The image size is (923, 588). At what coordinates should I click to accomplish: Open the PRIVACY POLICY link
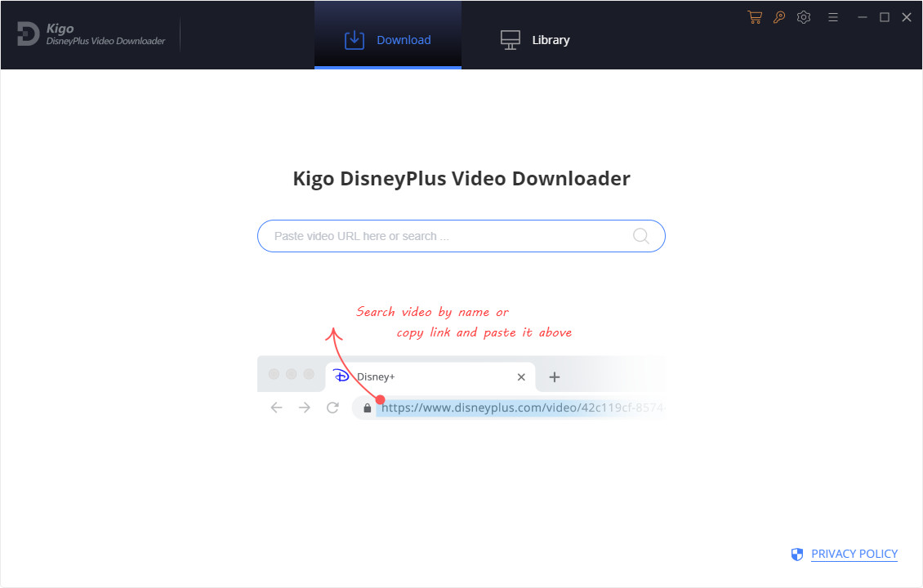[x=854, y=554]
